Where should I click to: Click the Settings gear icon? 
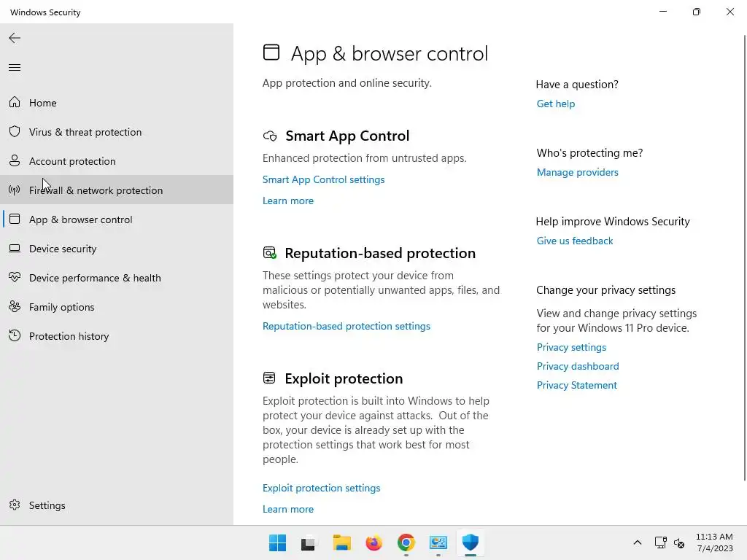(15, 505)
